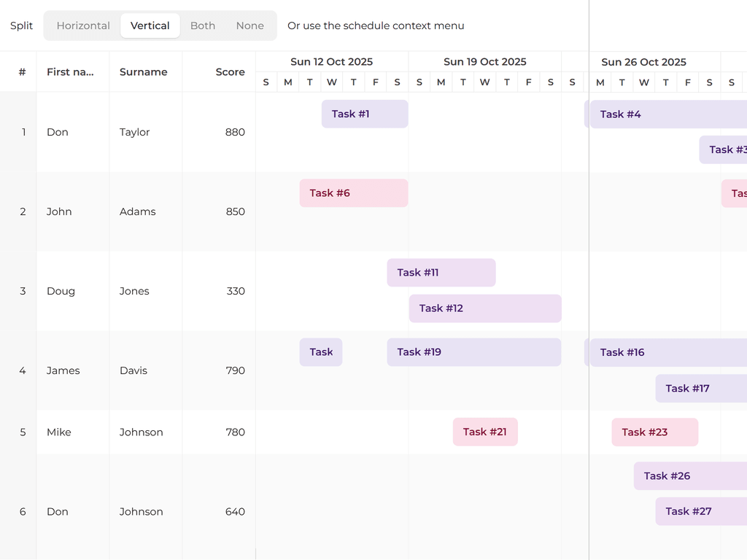
Task: Select Task #1 in Don Taylor's row
Action: pos(364,114)
